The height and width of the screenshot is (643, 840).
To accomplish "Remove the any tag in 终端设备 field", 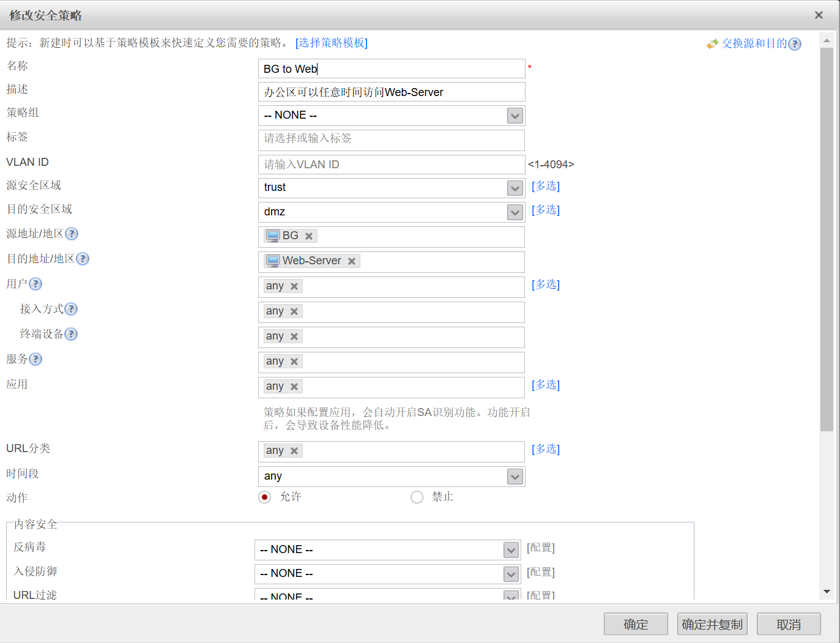I will click(294, 336).
